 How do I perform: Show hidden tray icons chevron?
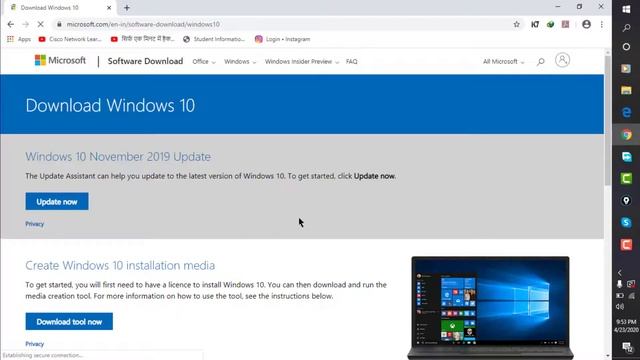(620, 272)
